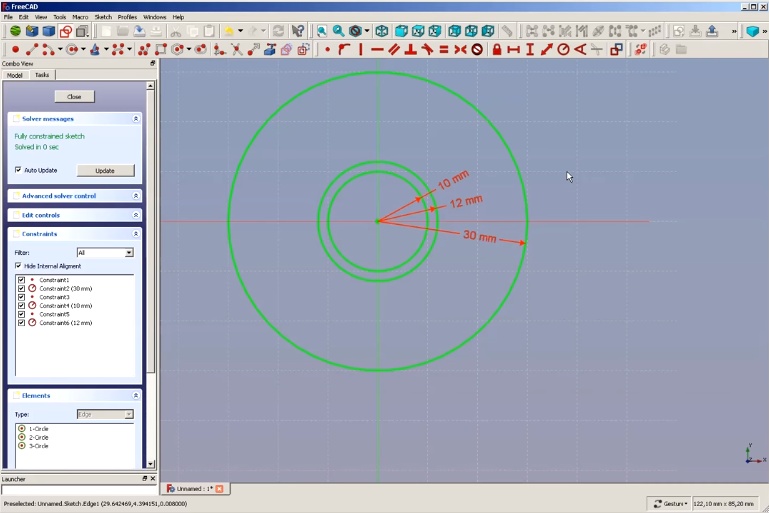Apply the Coincident constraint
Image resolution: width=769 pixels, height=513 pixels.
click(x=328, y=50)
